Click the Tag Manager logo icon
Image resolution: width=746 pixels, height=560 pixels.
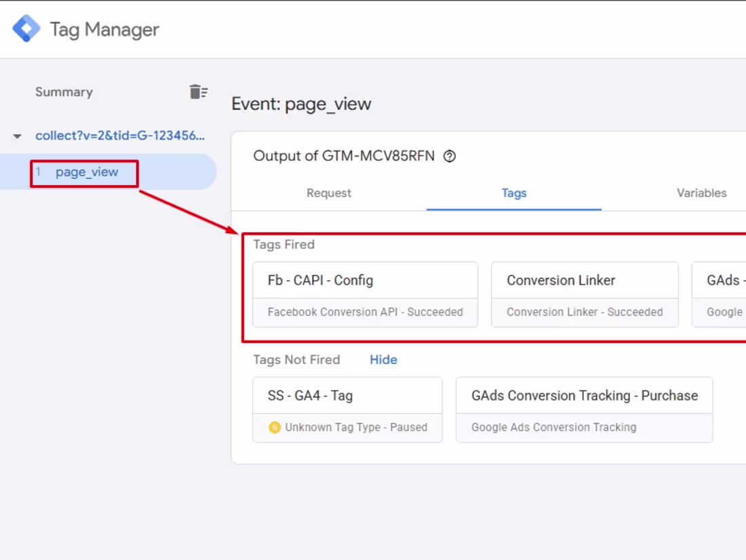[26, 28]
